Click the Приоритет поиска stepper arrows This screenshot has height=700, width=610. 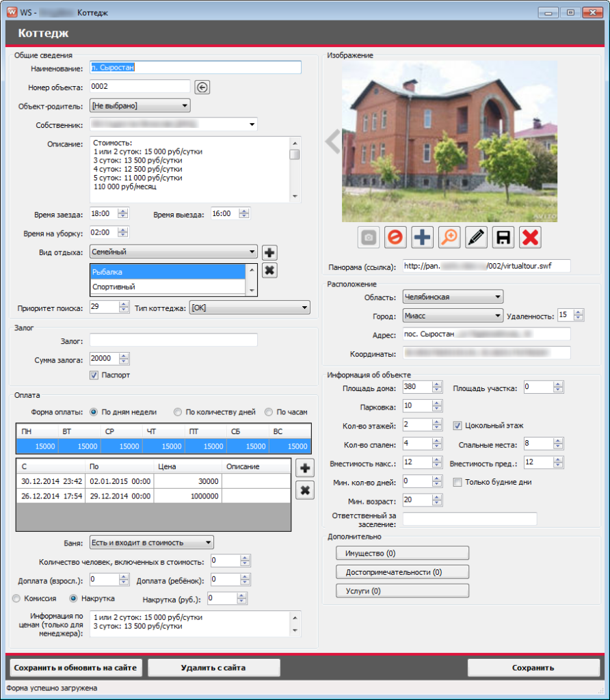tap(124, 307)
